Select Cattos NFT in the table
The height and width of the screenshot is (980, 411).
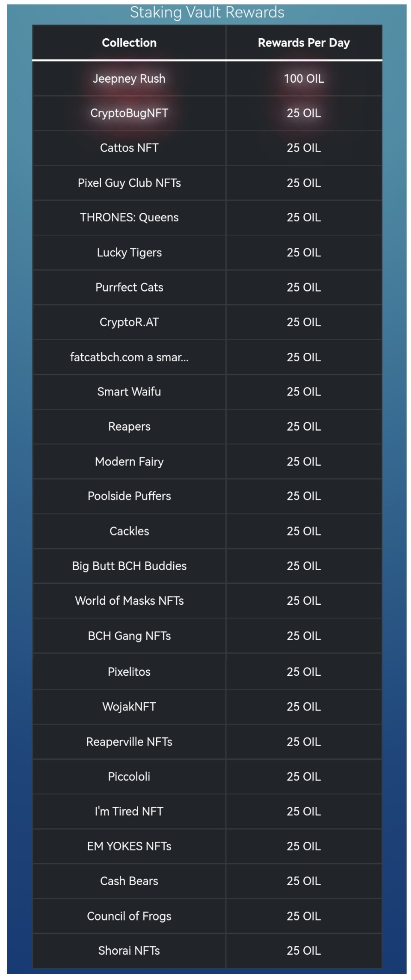129,148
